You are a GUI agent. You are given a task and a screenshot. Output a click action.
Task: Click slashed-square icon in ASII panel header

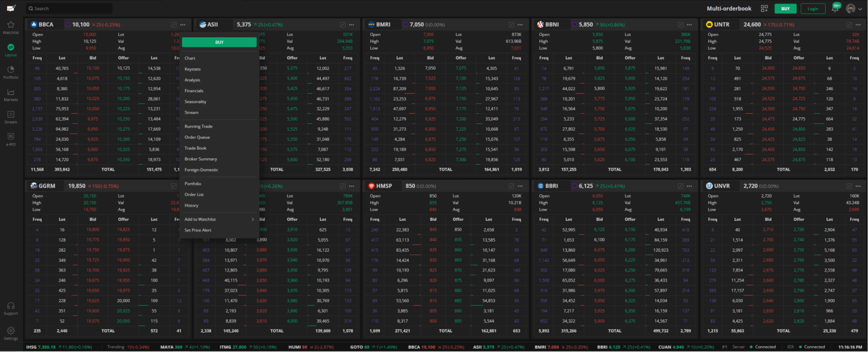pyautogui.click(x=343, y=25)
